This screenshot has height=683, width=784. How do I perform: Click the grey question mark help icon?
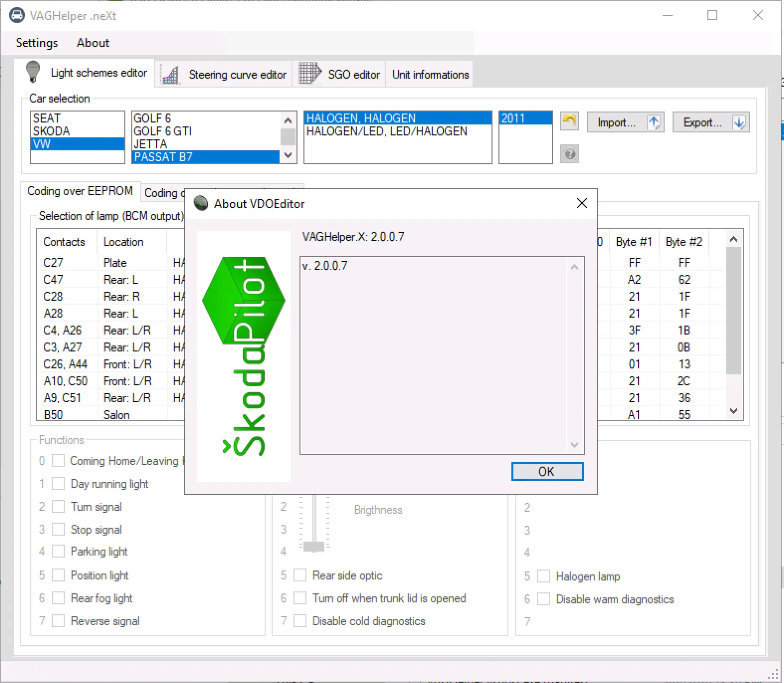point(570,154)
